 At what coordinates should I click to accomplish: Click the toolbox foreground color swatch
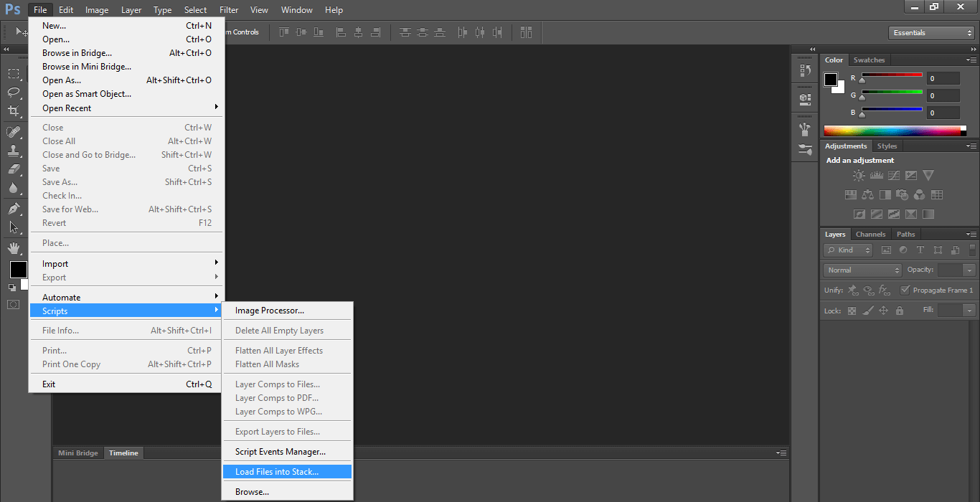coord(18,270)
